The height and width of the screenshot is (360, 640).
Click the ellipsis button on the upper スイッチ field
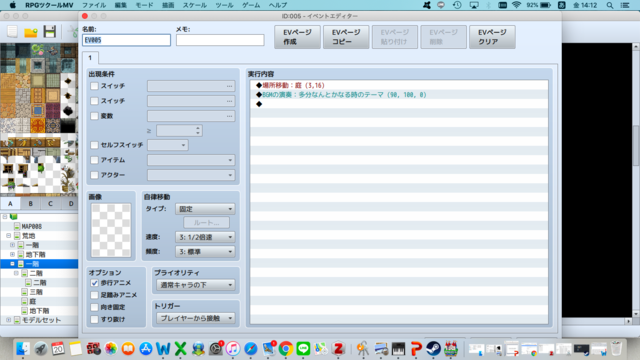(229, 86)
